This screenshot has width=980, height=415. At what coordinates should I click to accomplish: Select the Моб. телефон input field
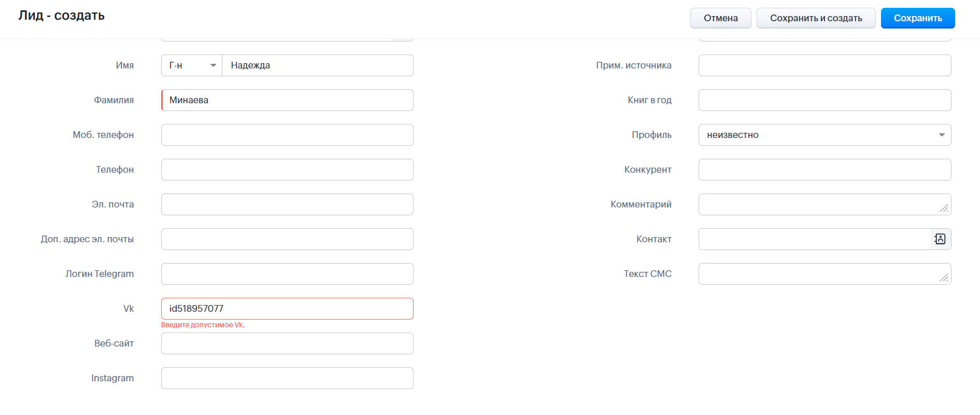coord(287,135)
